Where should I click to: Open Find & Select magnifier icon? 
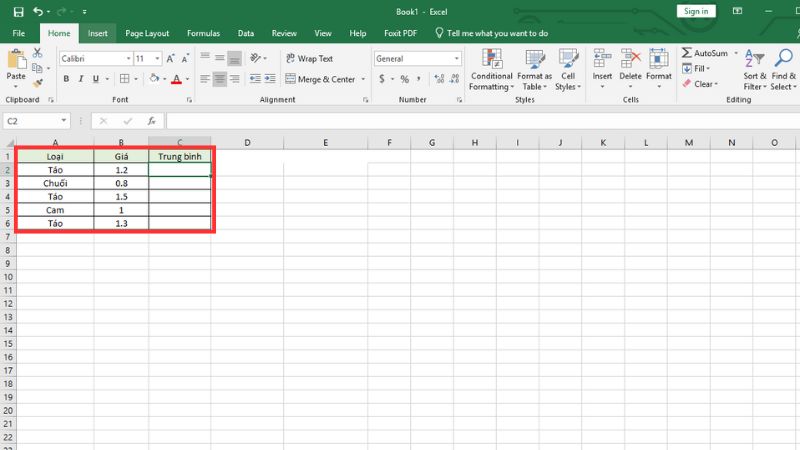(x=783, y=68)
